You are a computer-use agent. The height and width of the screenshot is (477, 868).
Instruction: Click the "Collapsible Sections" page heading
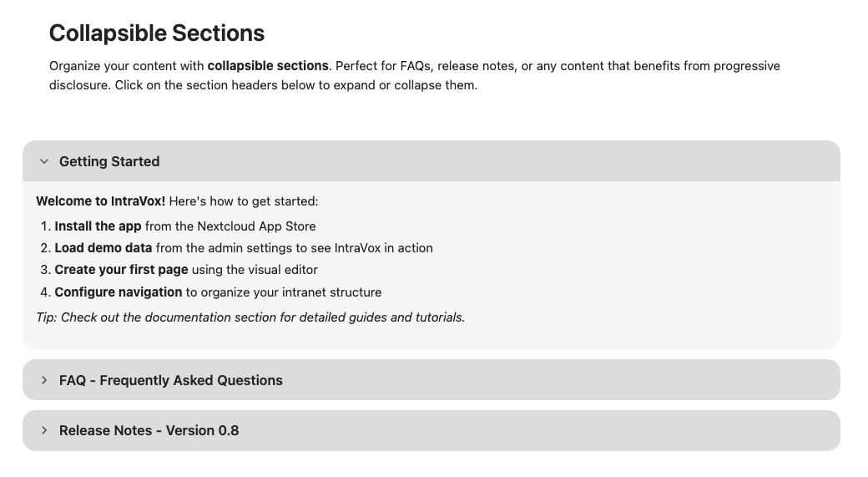point(157,33)
